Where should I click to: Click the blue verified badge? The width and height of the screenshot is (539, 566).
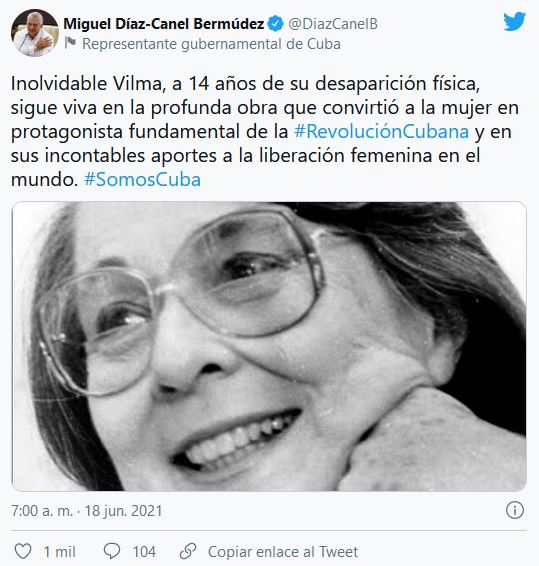[277, 24]
